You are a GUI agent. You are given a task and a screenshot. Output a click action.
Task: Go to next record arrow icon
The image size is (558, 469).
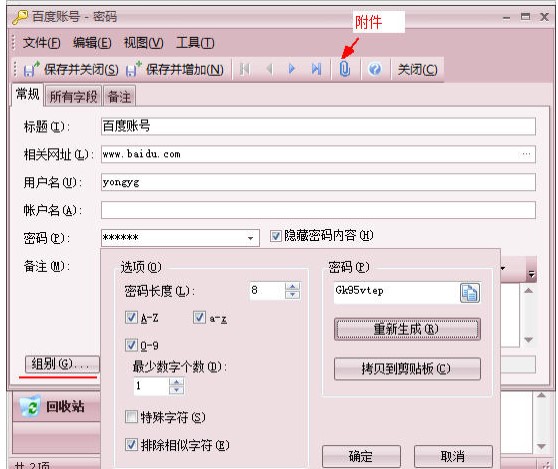(292, 69)
